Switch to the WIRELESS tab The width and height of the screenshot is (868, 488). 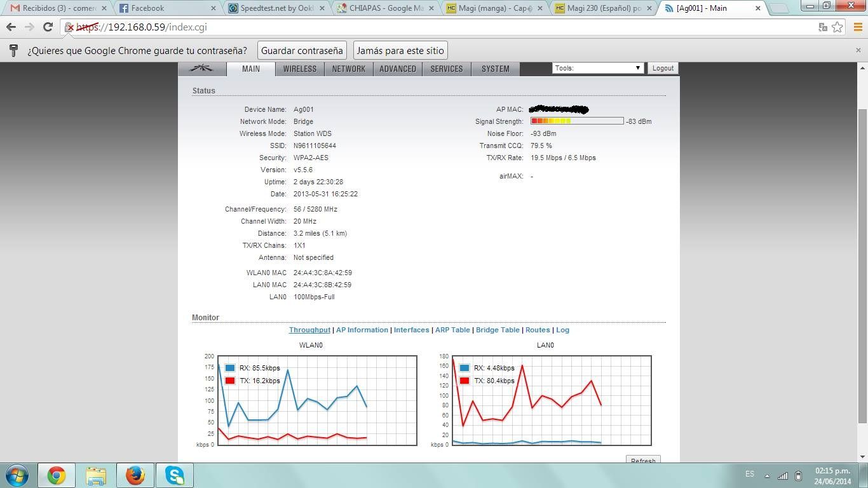pos(299,69)
